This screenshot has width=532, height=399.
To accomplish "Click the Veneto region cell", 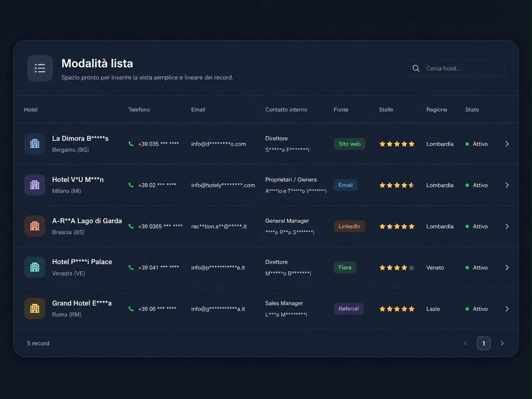I will 435,267.
